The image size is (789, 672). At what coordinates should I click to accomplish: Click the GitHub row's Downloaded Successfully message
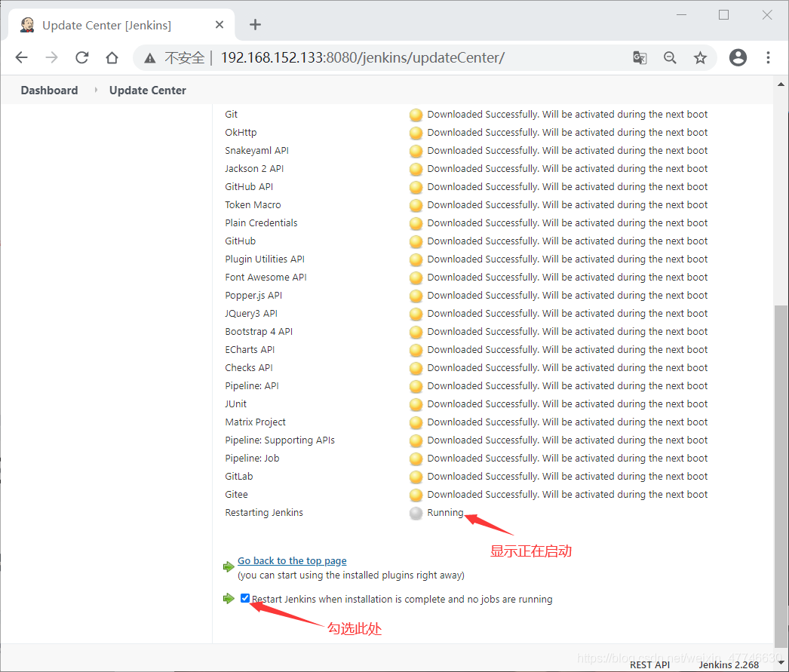coord(567,241)
